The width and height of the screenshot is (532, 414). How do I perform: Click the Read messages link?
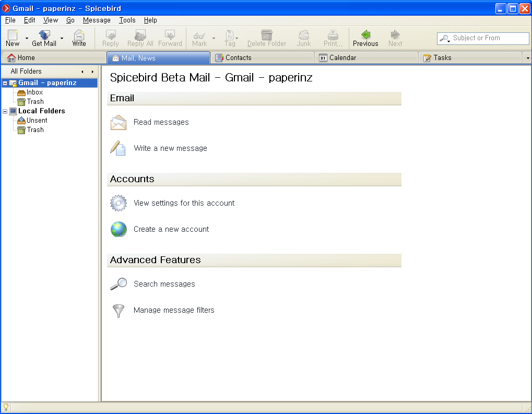[161, 122]
